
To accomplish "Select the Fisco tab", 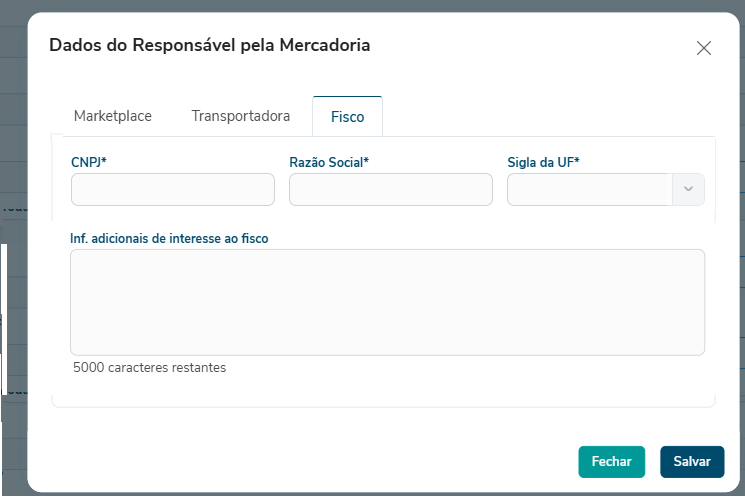I will tap(347, 117).
